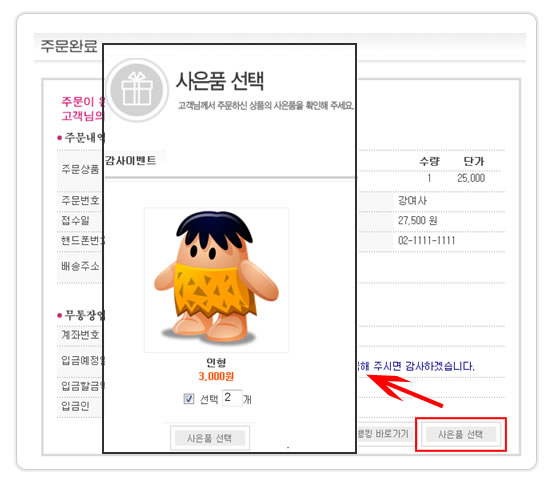Click the caveman doll thumbnail image

(216, 279)
